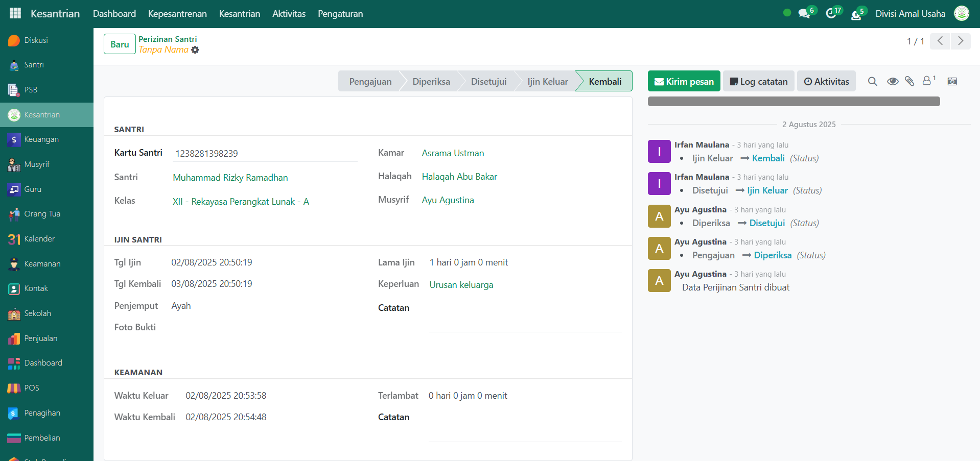Open Divisi Amal Usaha user menu
980x461 pixels.
(910, 14)
